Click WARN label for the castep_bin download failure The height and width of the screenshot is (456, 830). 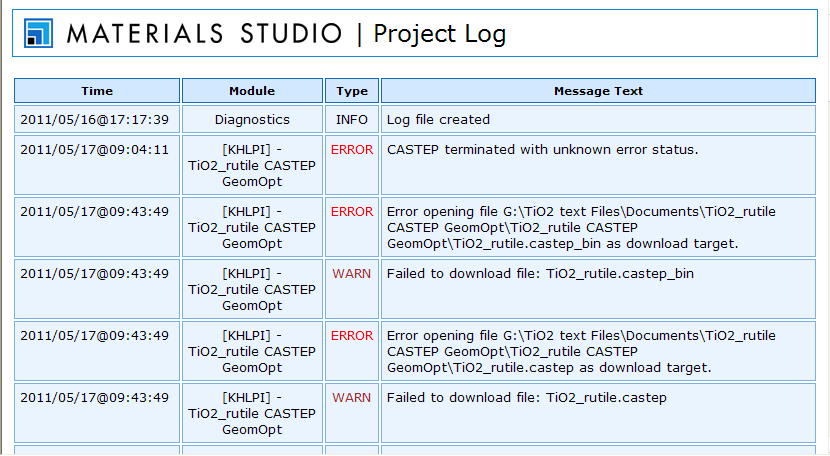[352, 274]
